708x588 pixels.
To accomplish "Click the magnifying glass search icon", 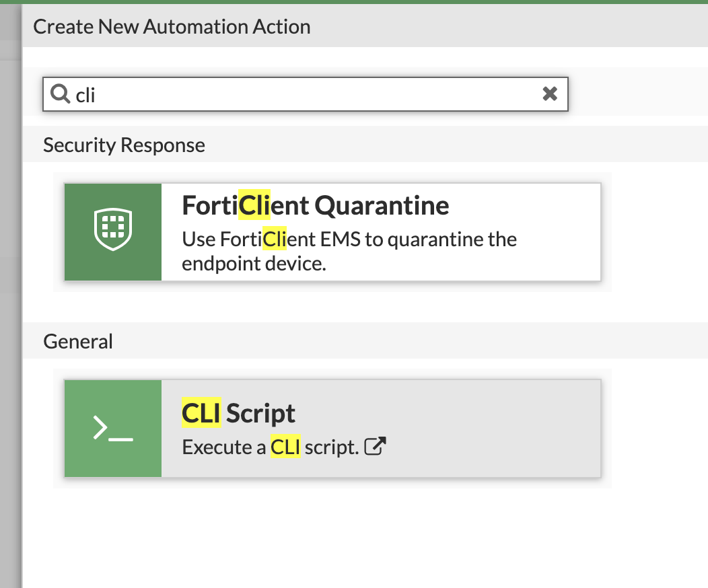I will (60, 94).
